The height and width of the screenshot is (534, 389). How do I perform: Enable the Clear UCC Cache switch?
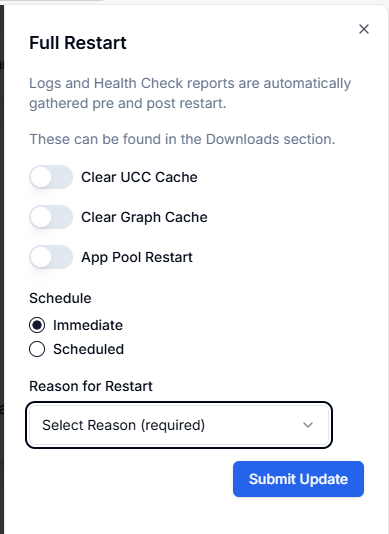pos(51,177)
